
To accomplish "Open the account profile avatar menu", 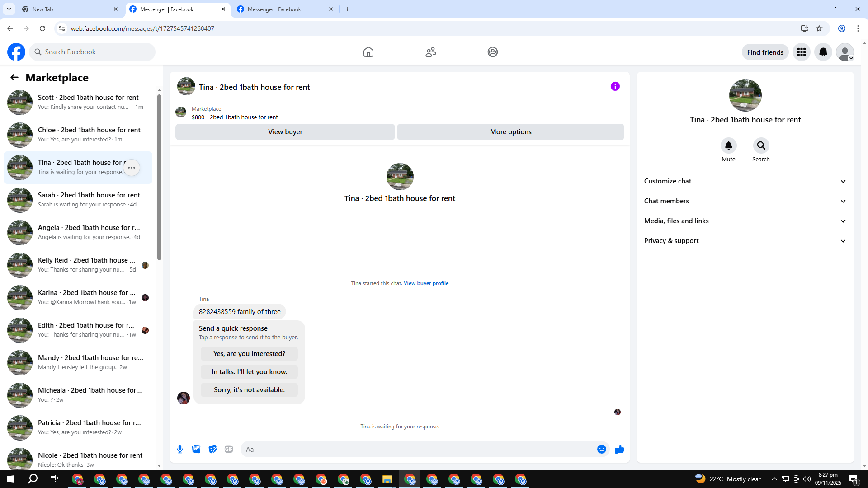I will click(x=845, y=52).
